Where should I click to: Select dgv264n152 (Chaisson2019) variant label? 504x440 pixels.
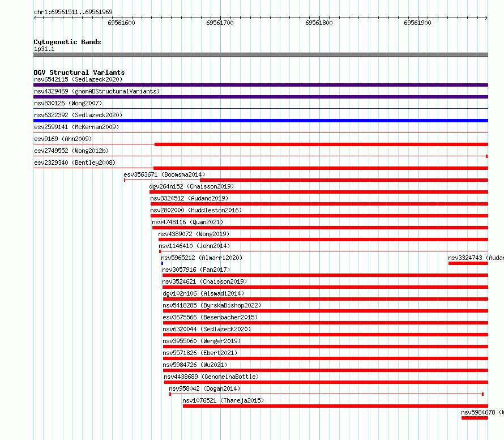(x=191, y=186)
